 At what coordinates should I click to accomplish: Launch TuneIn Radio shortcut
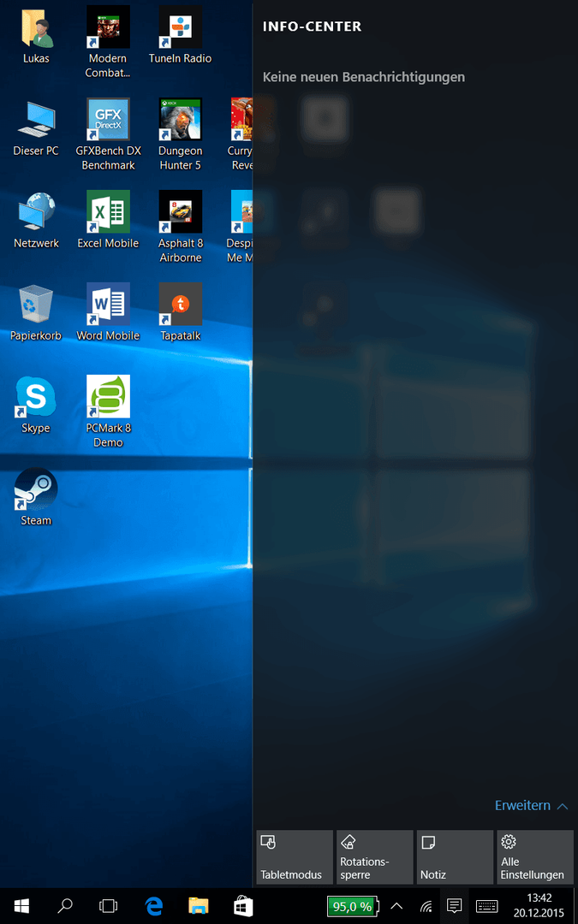[x=180, y=35]
